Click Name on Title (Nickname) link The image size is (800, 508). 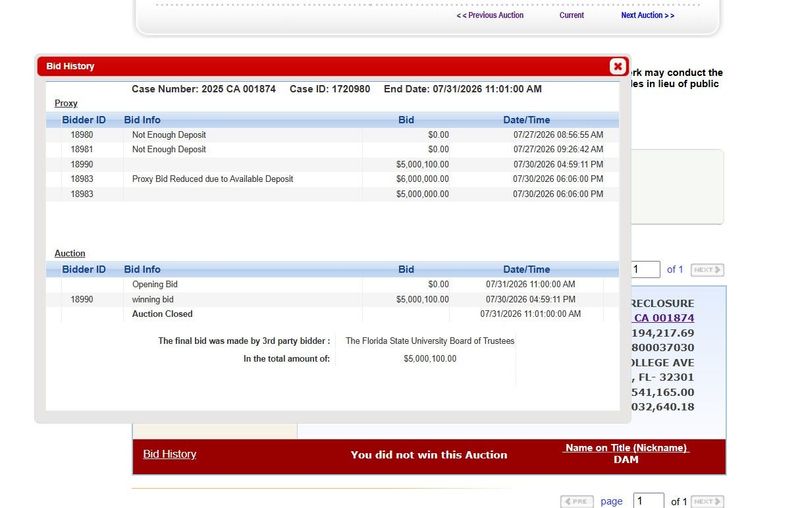626,448
